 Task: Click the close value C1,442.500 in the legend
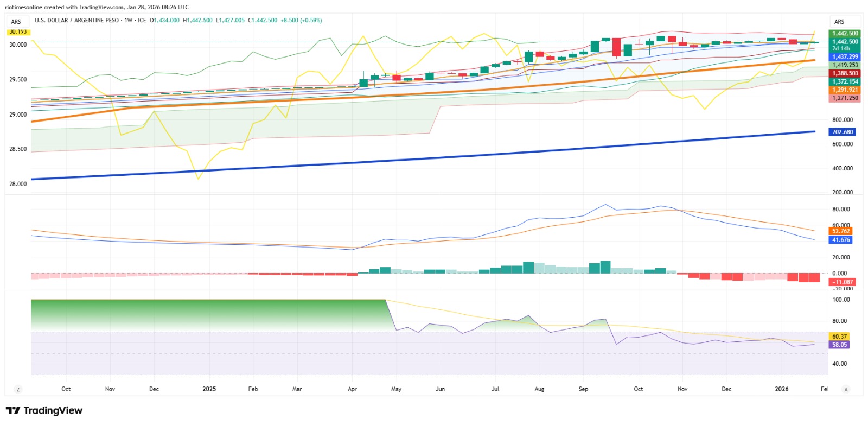[x=263, y=20]
